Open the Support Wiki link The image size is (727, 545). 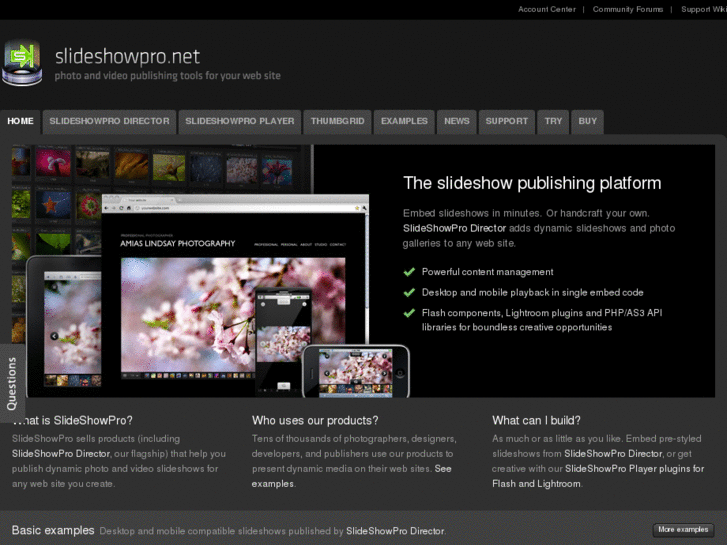(x=703, y=9)
